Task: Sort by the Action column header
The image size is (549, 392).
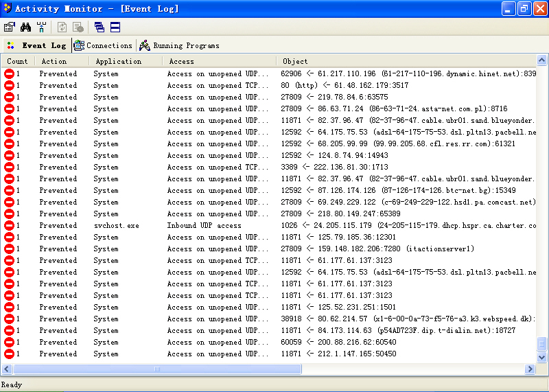Action: 54,61
